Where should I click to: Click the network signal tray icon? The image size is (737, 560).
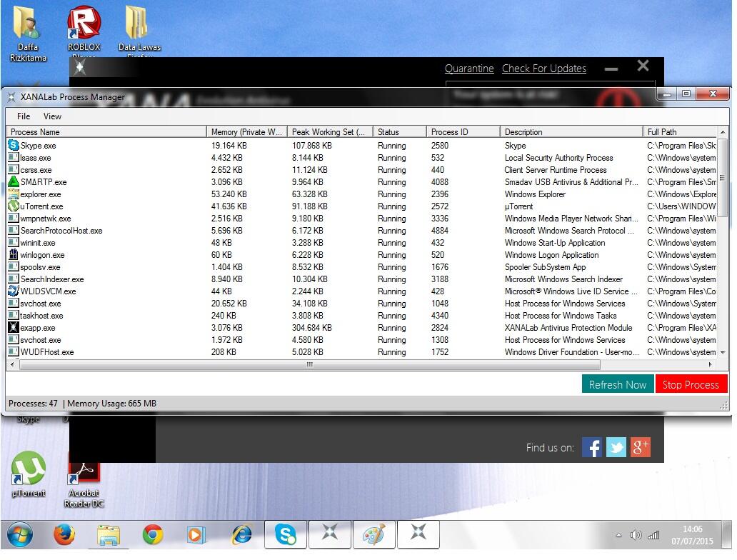pos(653,535)
